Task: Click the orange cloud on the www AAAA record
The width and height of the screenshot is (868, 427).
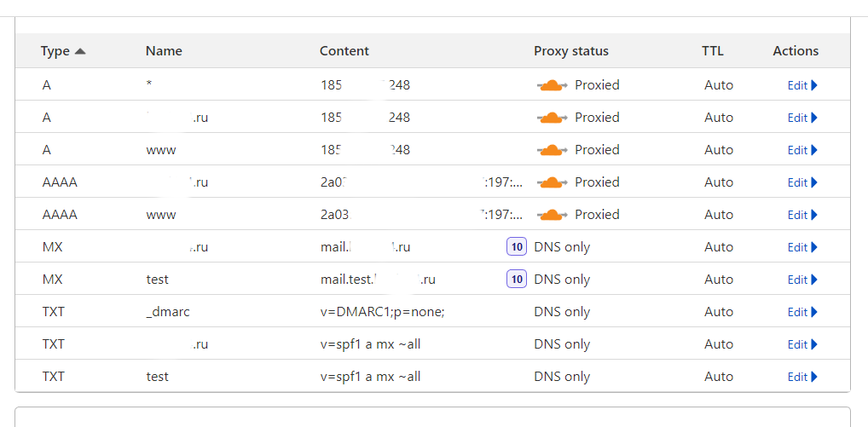Action: coord(552,215)
